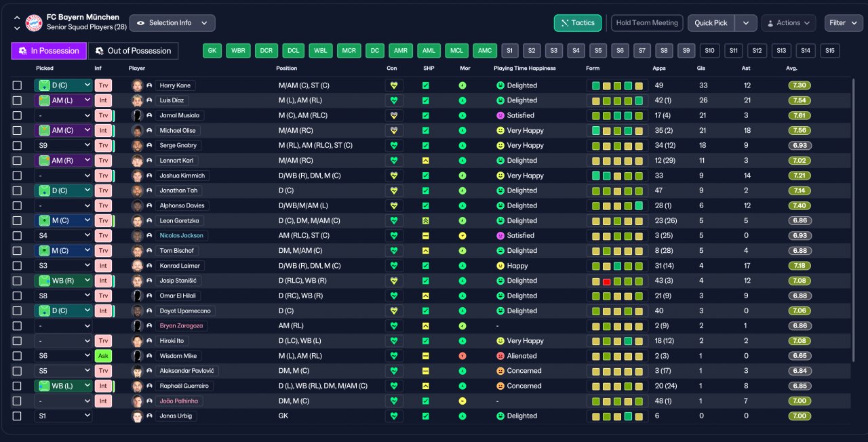Open Serge Gnabry's S9 picked dropdown
This screenshot has width=868, height=442.
tap(63, 146)
